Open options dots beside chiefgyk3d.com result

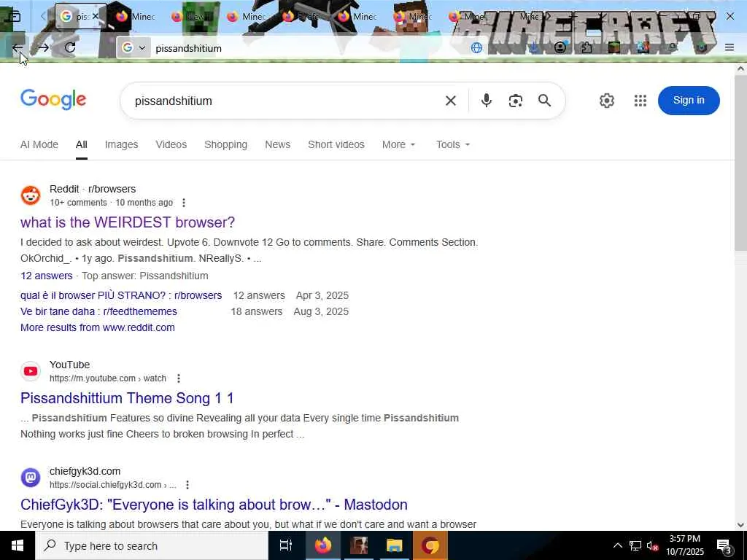187,485
